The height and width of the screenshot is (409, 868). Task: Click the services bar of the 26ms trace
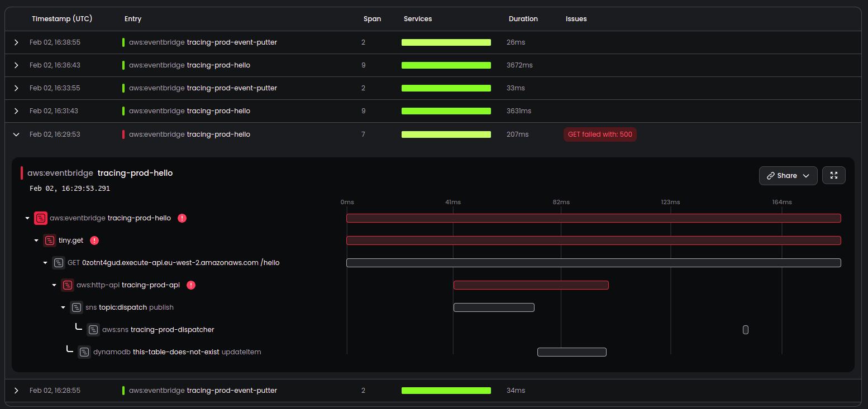[446, 42]
